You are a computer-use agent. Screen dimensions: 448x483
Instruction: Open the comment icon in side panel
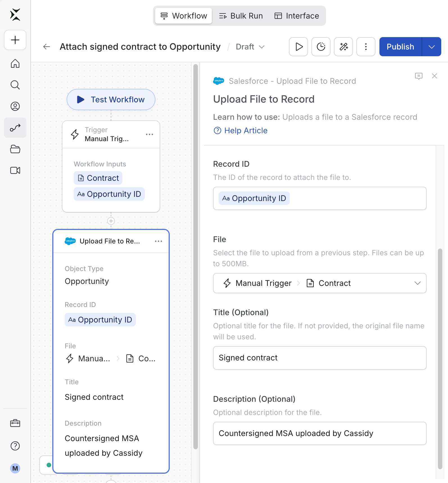coord(419,76)
